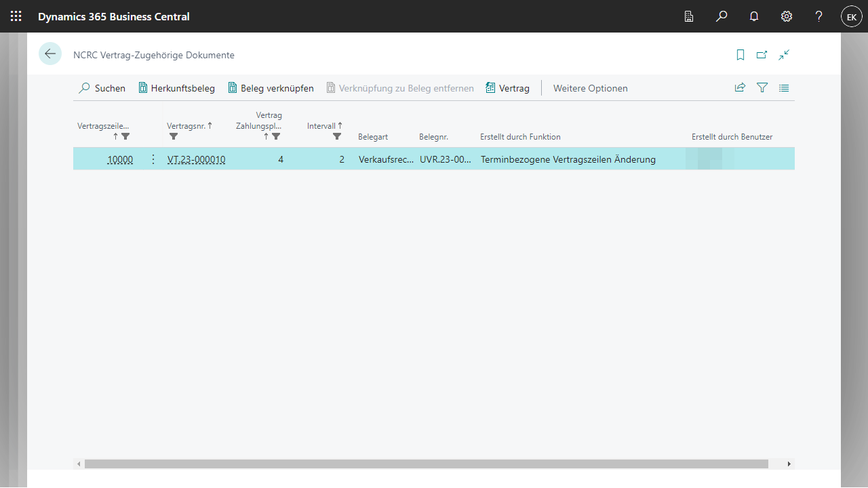Screen dimensions: 868x488
Task: Open Vertragsnr. column filter dropdown
Action: pyautogui.click(x=174, y=136)
